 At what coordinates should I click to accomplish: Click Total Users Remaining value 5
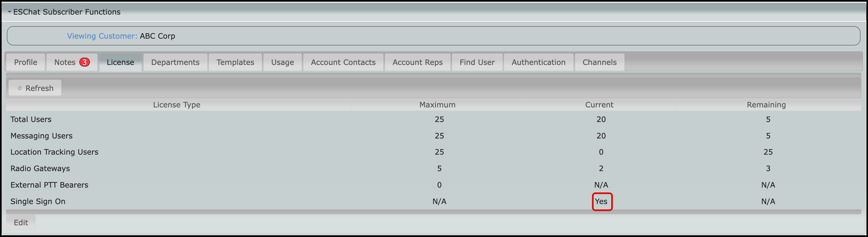click(x=768, y=119)
